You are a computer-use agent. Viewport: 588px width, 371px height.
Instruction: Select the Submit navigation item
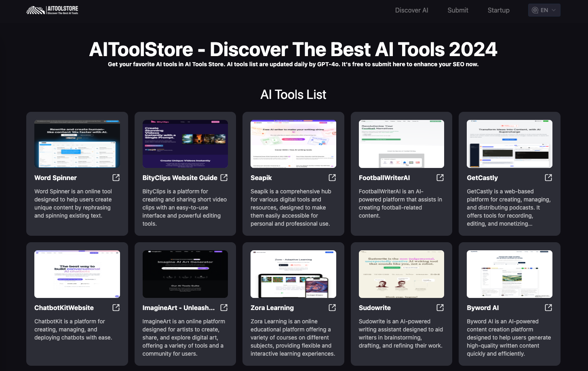[458, 10]
